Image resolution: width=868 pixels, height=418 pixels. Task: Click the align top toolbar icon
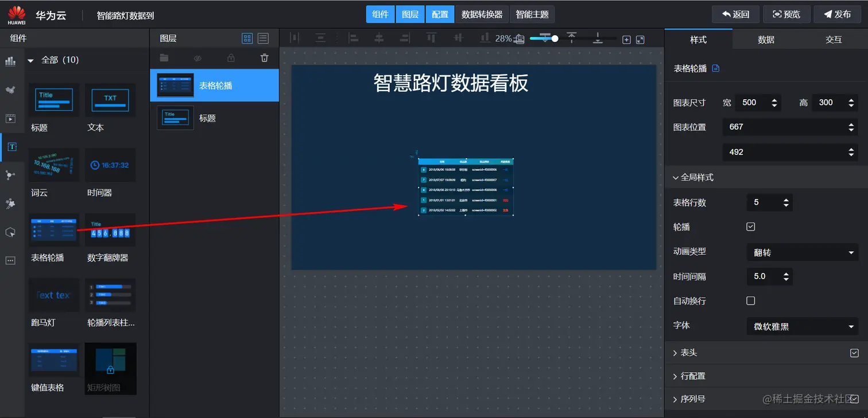tap(431, 38)
